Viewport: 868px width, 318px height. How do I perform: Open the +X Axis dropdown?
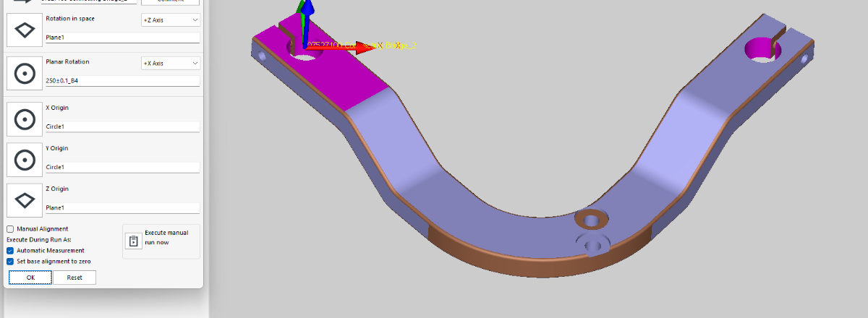171,64
